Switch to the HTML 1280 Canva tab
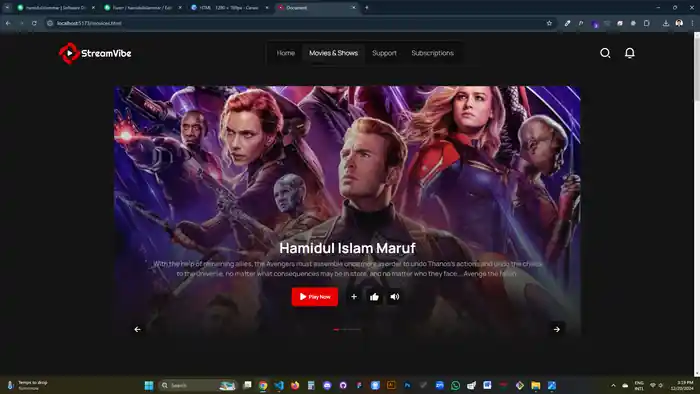 point(229,8)
